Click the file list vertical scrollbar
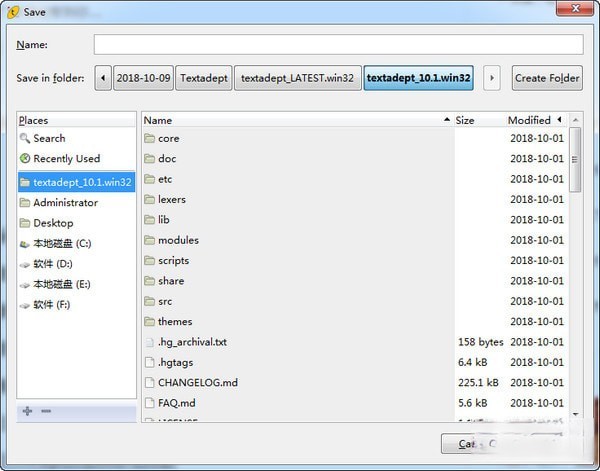The height and width of the screenshot is (471, 600). (575, 268)
